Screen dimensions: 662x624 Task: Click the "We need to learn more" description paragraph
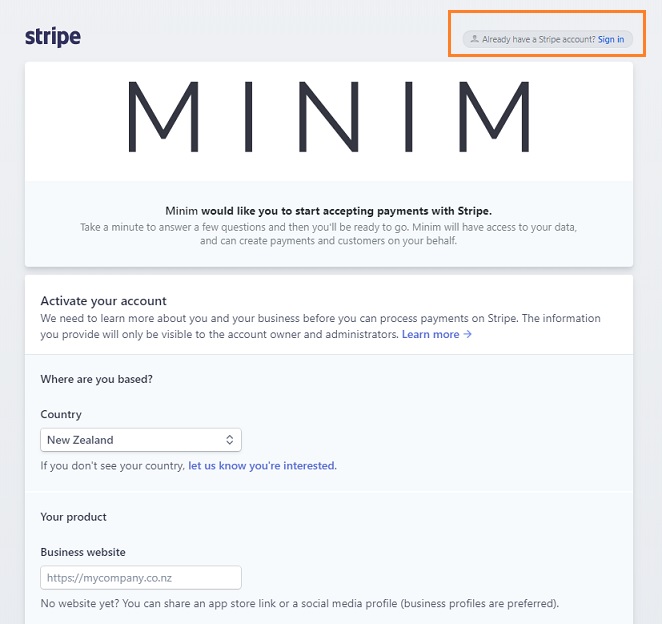point(320,326)
